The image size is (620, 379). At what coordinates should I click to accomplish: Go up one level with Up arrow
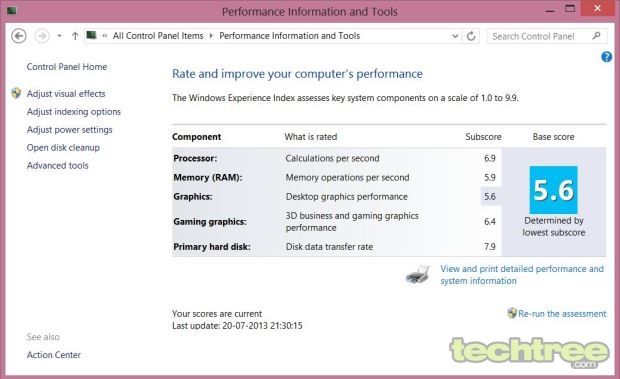coord(75,36)
